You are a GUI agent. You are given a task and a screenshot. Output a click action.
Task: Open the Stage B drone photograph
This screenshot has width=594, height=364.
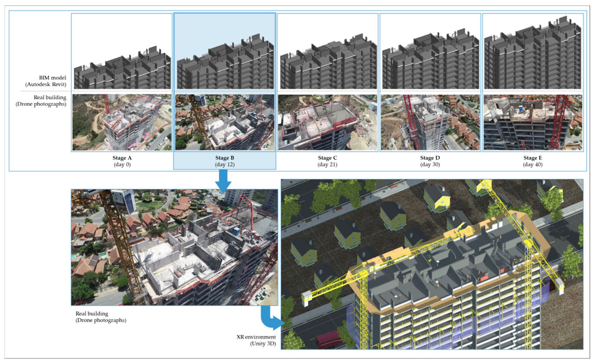click(225, 122)
